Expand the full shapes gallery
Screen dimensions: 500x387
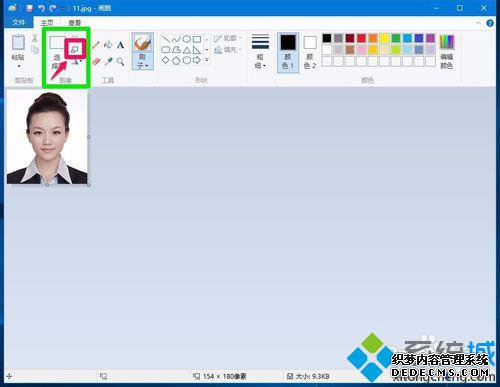pyautogui.click(x=207, y=60)
